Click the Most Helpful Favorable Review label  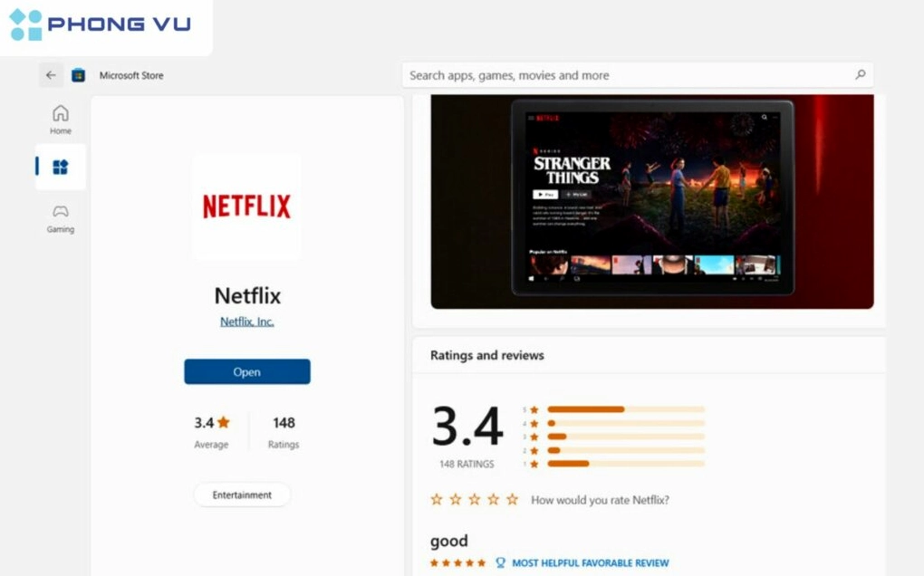(590, 562)
